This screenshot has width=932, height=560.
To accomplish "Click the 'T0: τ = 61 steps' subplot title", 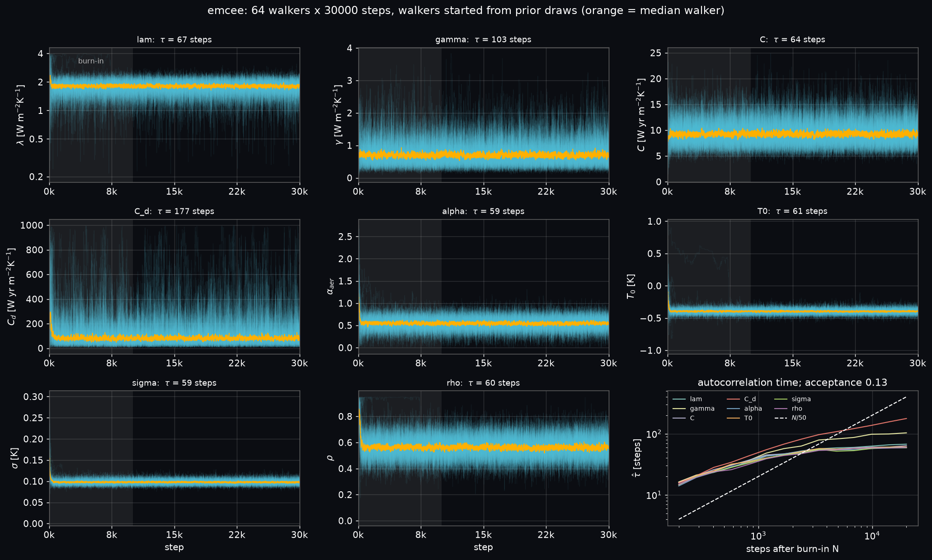I will point(792,212).
